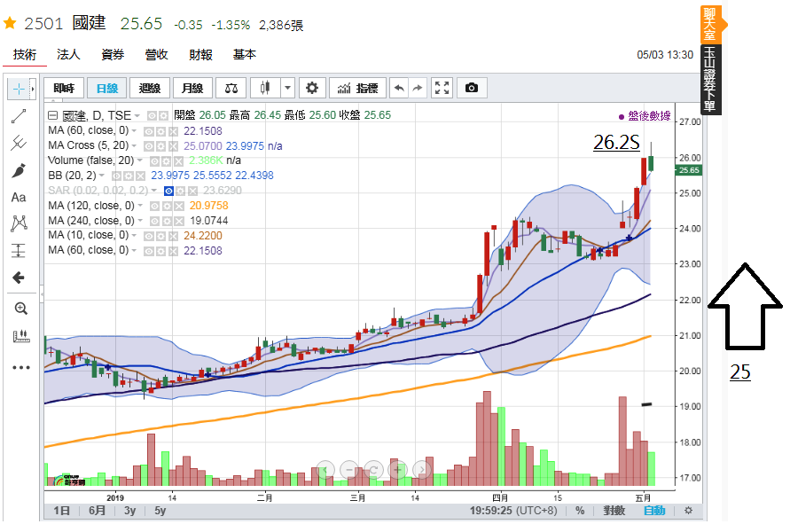
Task: Open dropdown arrow for Volume (false, 20)
Action: [x=139, y=160]
